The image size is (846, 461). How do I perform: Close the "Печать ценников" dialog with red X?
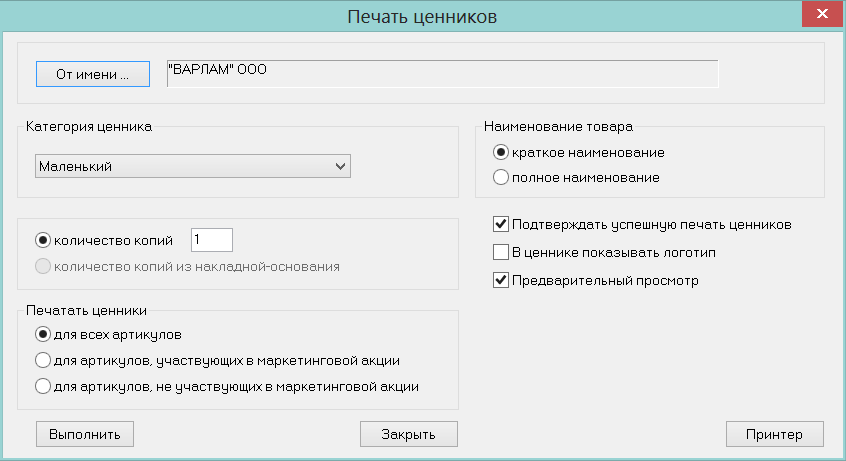[x=822, y=14]
